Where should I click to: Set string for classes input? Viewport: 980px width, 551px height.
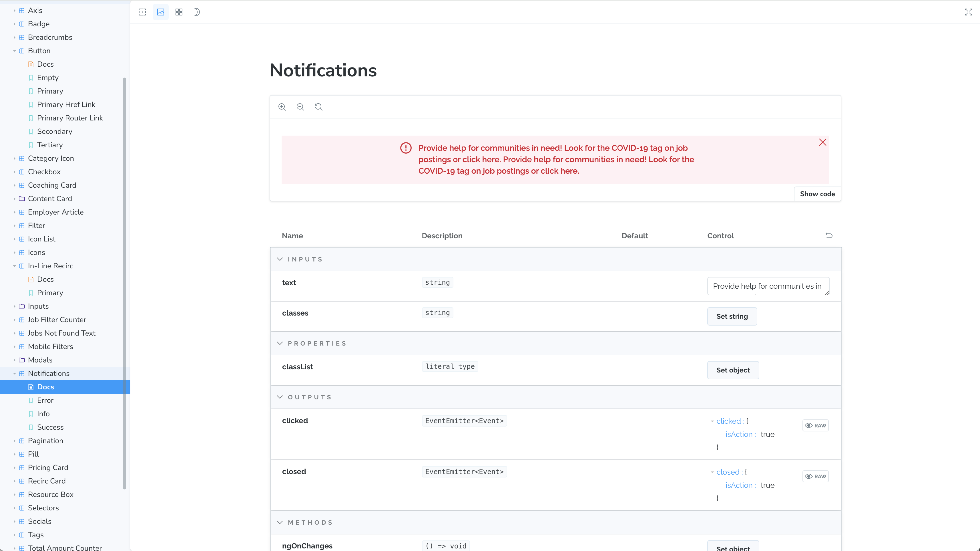[x=732, y=316]
